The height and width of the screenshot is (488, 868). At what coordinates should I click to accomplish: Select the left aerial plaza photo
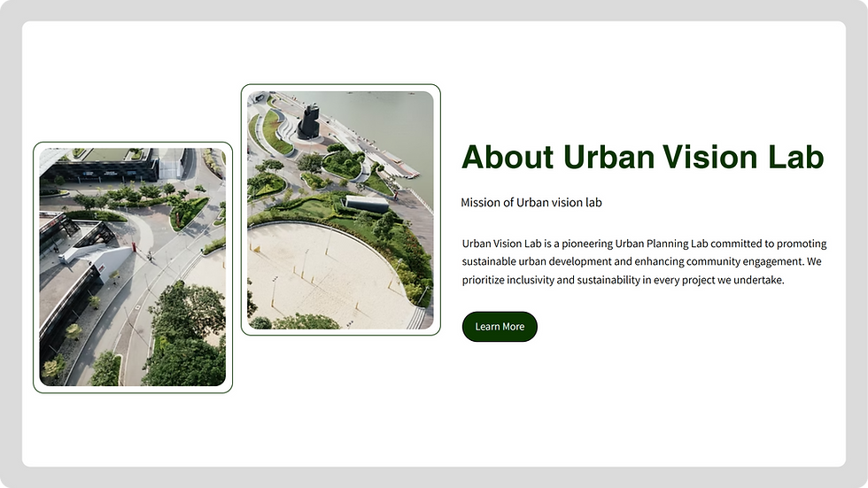click(133, 267)
